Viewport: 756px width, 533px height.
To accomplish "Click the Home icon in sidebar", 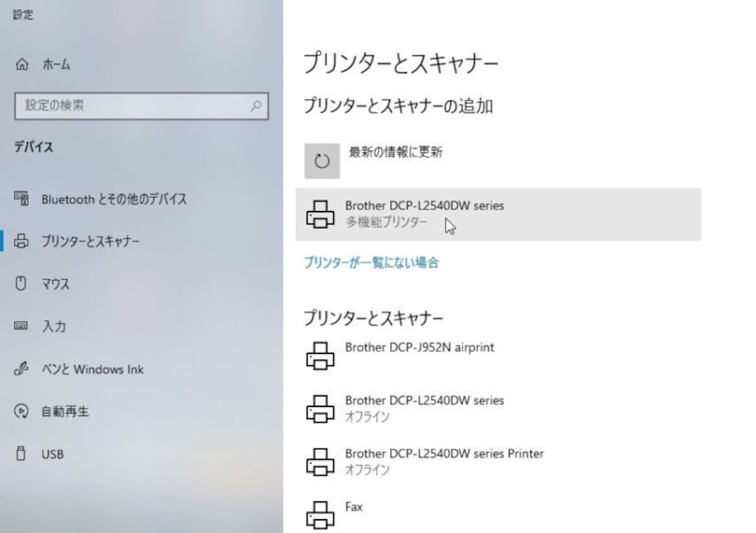I will click(21, 64).
